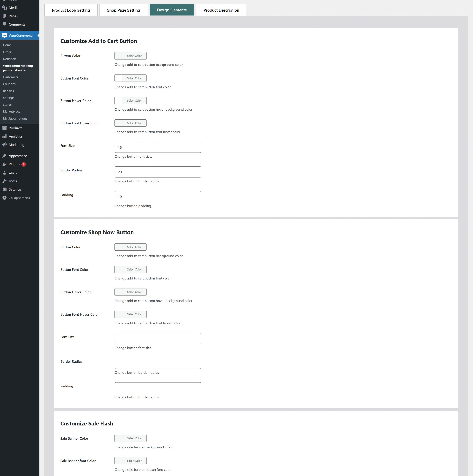
Task: Open the Coupons submenu item
Action: pos(9,84)
